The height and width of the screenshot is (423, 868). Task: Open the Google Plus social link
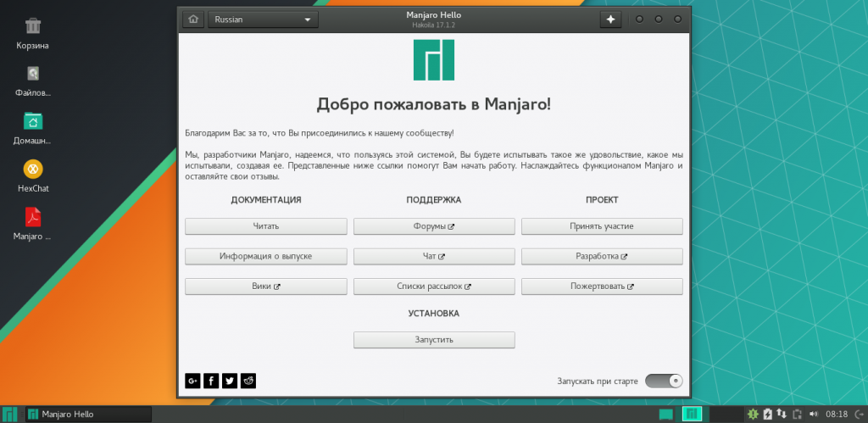pyautogui.click(x=192, y=381)
